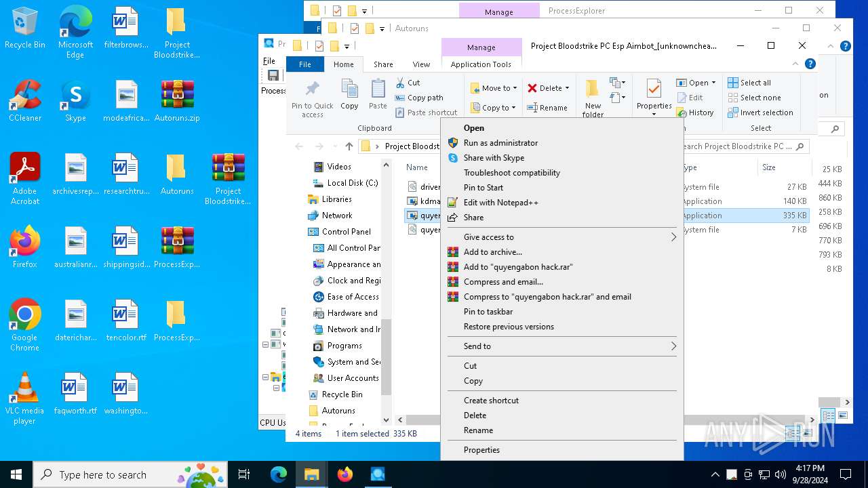Click the Copy icon in the Clipboard group
The height and width of the screenshot is (488, 868).
point(349,94)
